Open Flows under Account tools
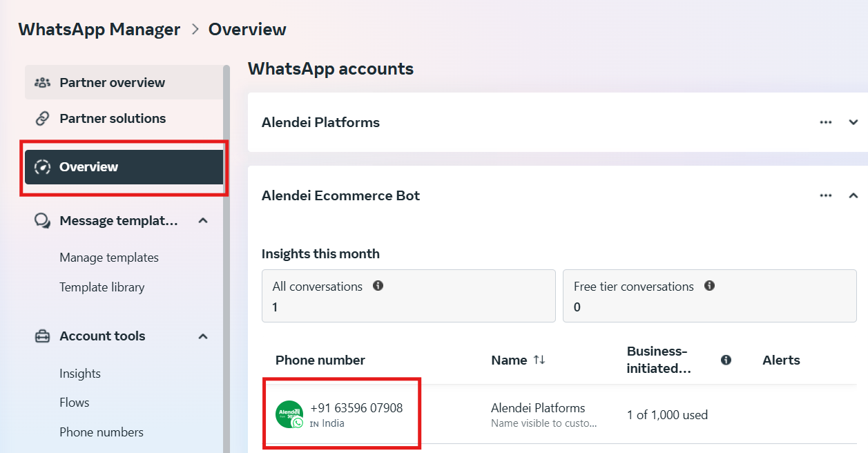 [x=75, y=403]
